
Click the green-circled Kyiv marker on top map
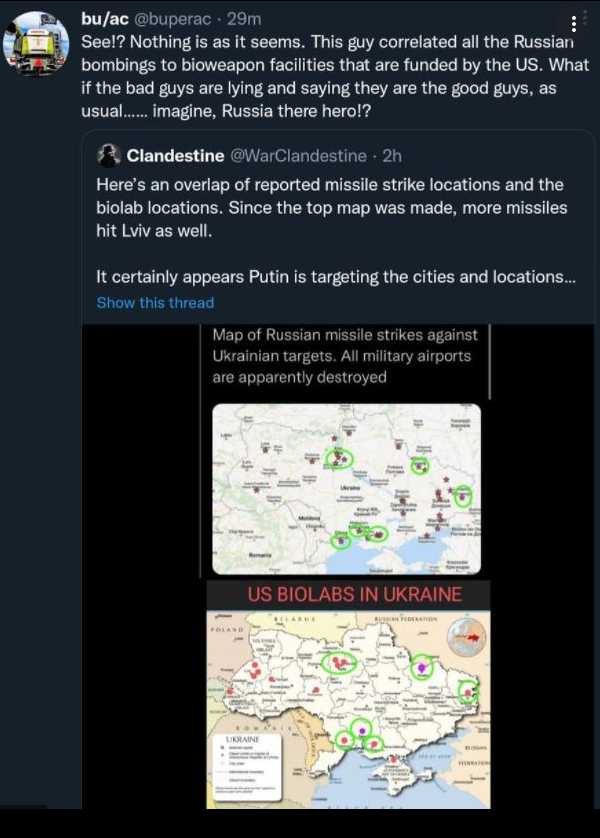pyautogui.click(x=339, y=459)
